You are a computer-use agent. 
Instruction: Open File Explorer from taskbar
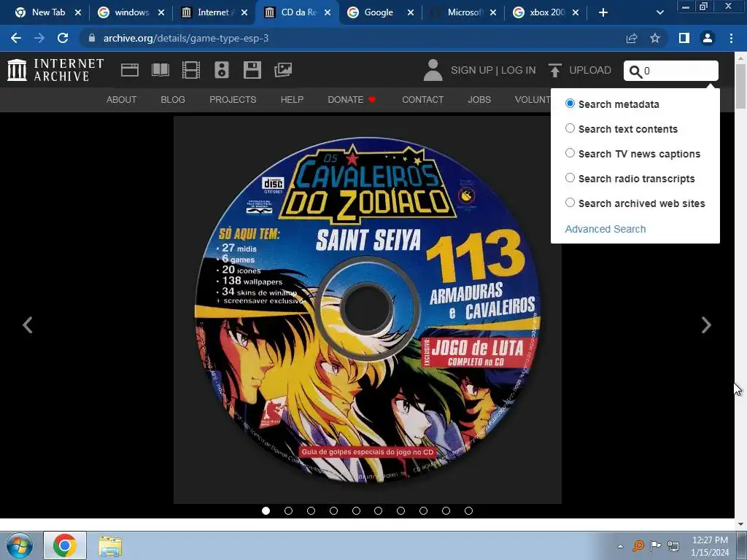pos(111,546)
